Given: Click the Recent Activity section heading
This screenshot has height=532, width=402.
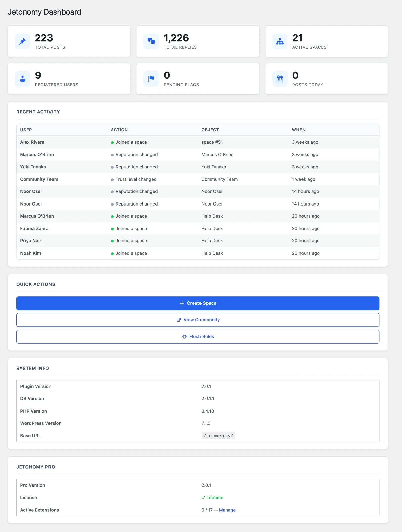Looking at the screenshot, I should 38,112.
